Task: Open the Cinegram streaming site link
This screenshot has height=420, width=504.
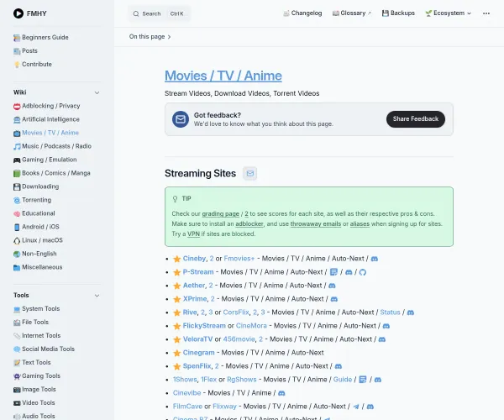Action: (198, 353)
